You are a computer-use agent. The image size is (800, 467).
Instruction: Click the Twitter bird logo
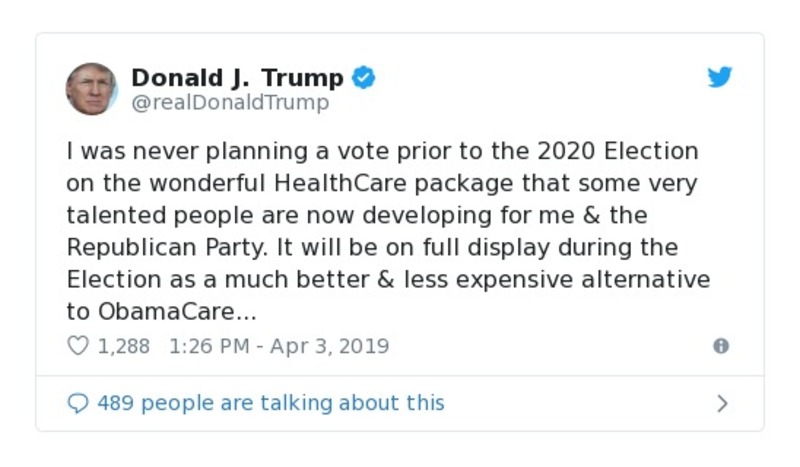tap(720, 78)
